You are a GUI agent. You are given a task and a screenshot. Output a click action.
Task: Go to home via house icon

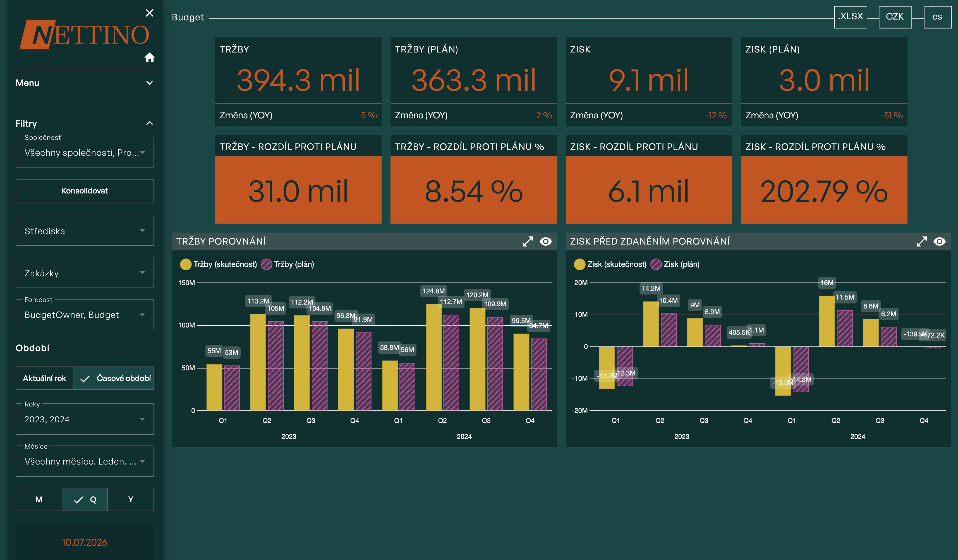click(149, 58)
